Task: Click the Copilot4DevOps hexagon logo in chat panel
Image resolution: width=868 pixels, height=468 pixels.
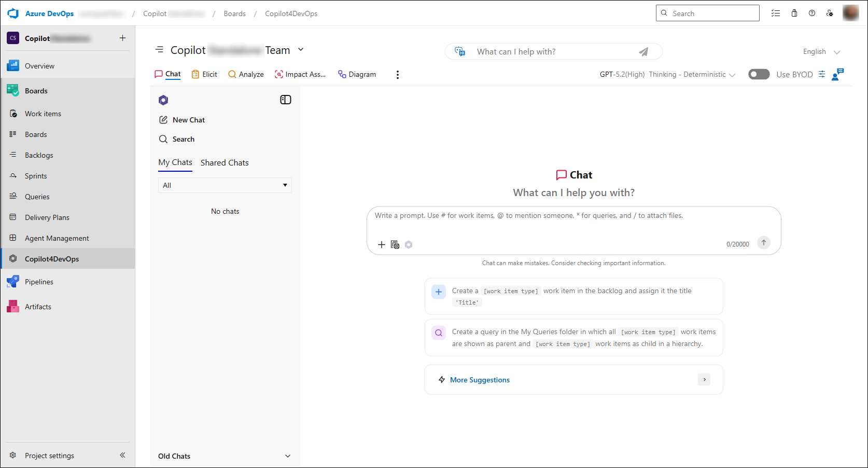Action: 163,100
